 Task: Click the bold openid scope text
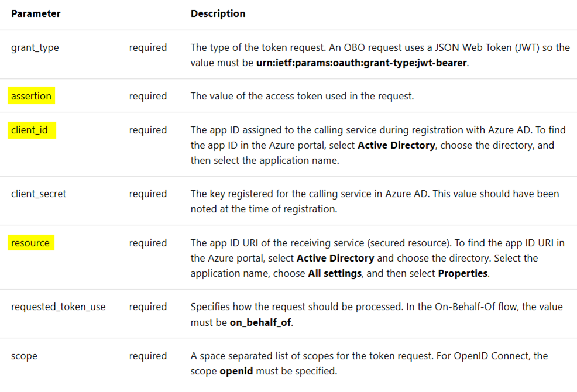236,371
